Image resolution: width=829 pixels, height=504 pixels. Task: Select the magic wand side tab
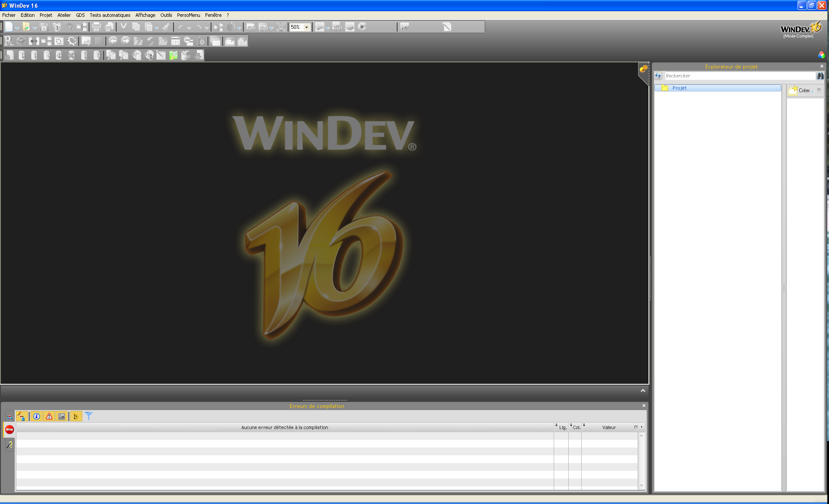coord(9,445)
